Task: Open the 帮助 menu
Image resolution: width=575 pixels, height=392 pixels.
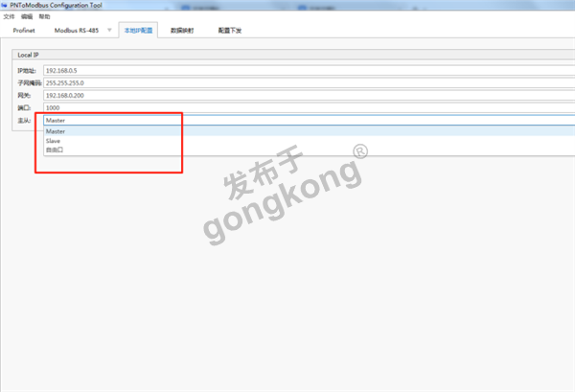Action: click(44, 16)
